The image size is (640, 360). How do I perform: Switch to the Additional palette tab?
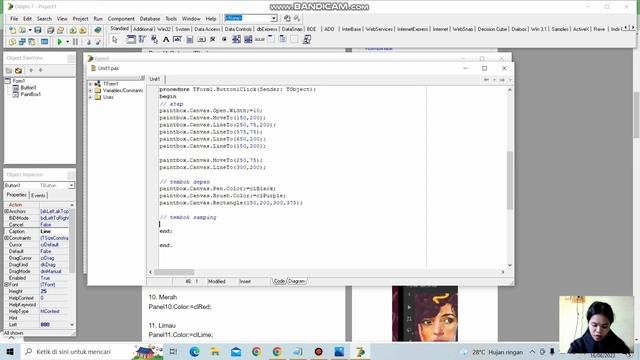click(143, 29)
